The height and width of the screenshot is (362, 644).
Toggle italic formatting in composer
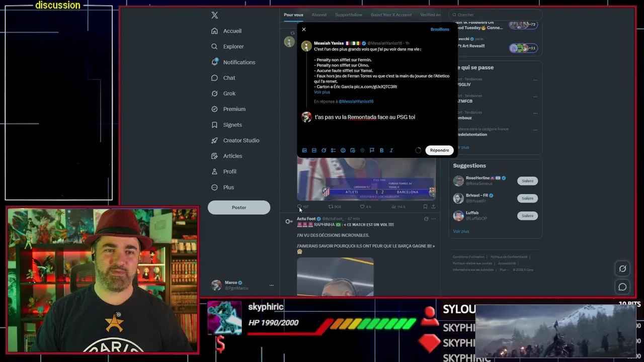coord(391,150)
